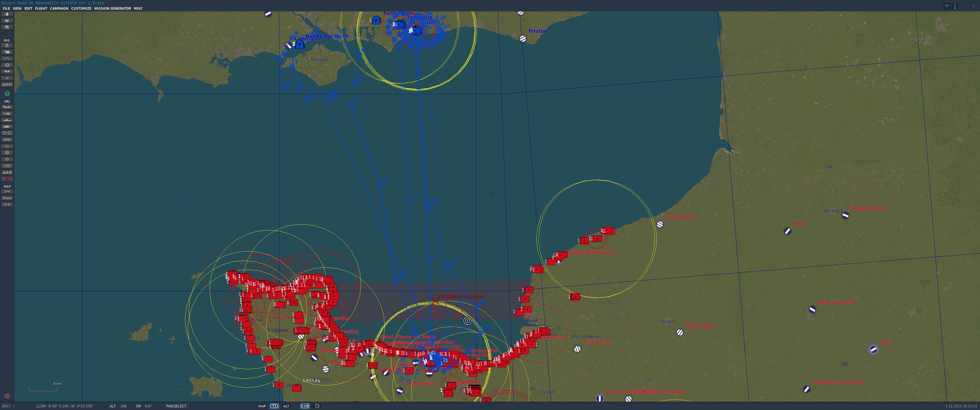This screenshot has height=410, width=980.
Task: Open the MISSION GENERATOR menu
Action: coord(112,8)
